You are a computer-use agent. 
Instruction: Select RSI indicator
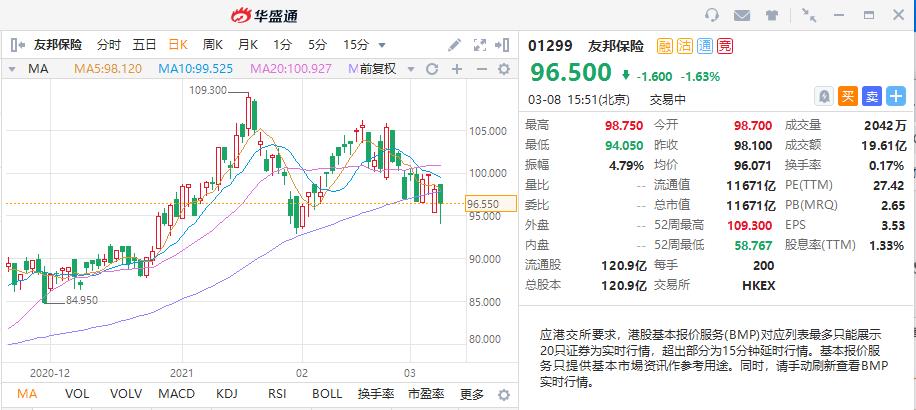point(277,394)
